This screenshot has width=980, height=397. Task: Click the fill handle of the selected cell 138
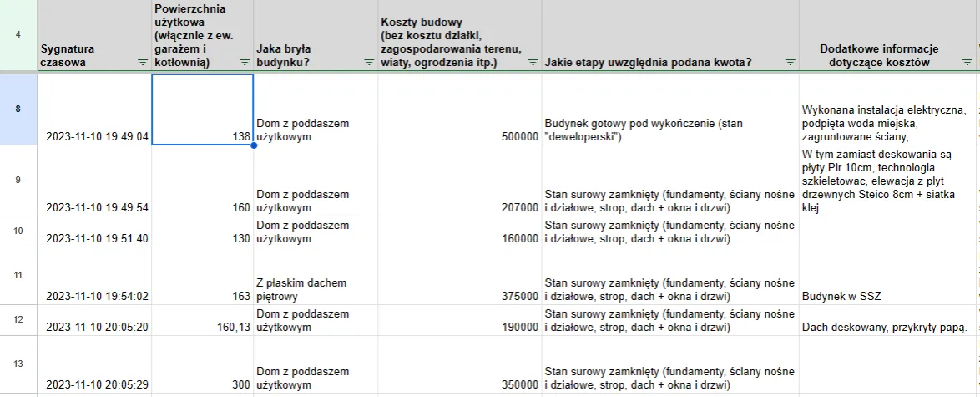(252, 145)
